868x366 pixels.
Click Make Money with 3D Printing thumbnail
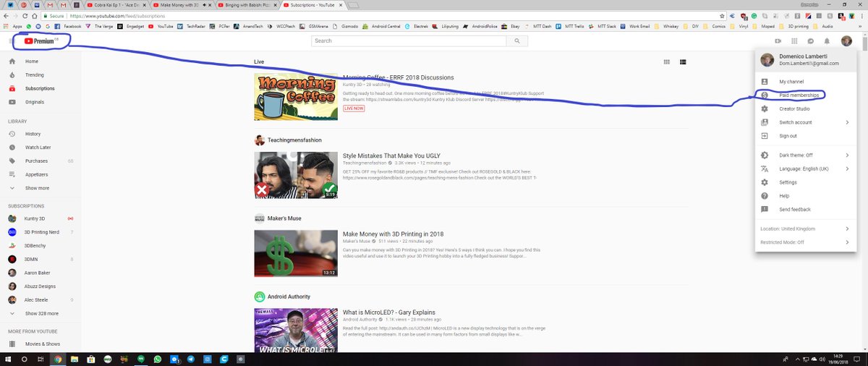(297, 253)
